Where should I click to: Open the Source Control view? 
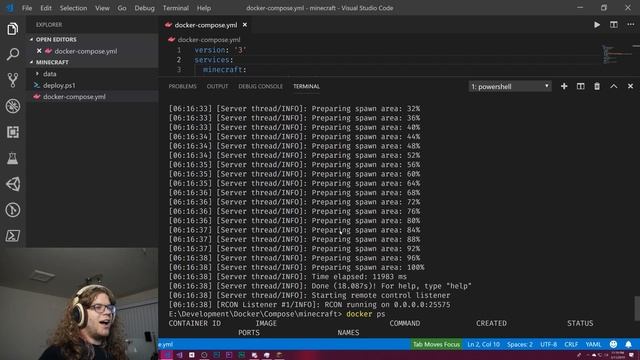(x=13, y=80)
